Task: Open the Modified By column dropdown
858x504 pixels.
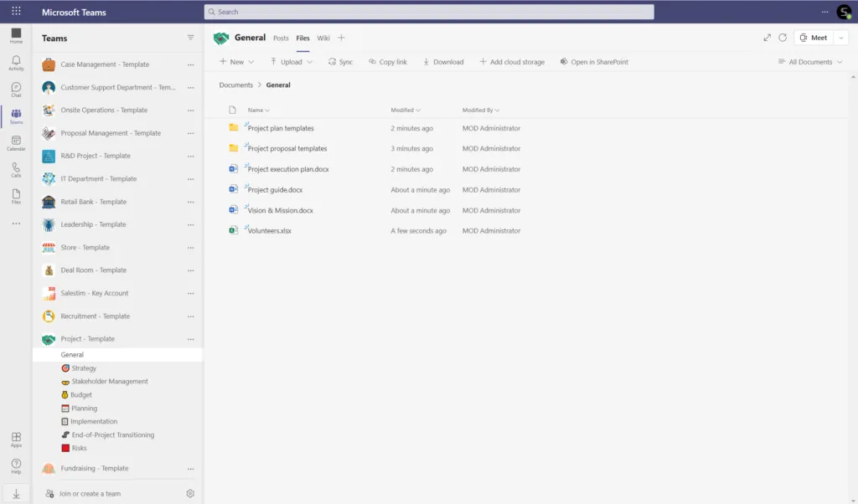Action: pyautogui.click(x=480, y=110)
